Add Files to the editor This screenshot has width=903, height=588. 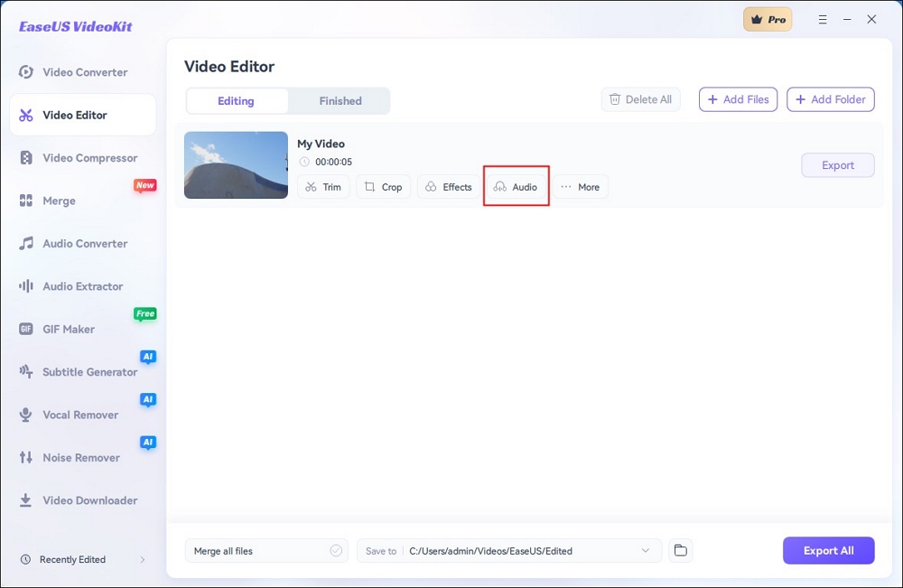pyautogui.click(x=739, y=99)
